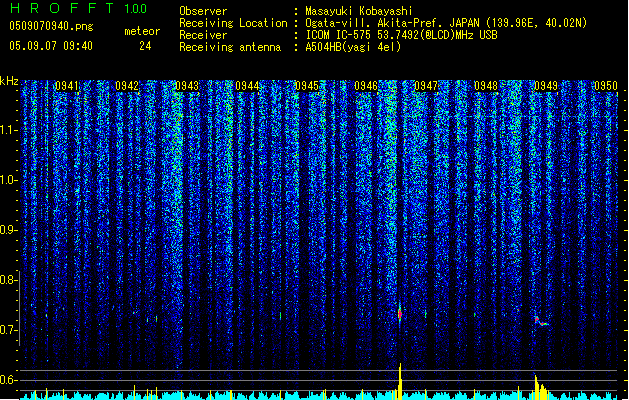Click the 0950 time marker
The width and height of the screenshot is (629, 400).
pos(606,86)
